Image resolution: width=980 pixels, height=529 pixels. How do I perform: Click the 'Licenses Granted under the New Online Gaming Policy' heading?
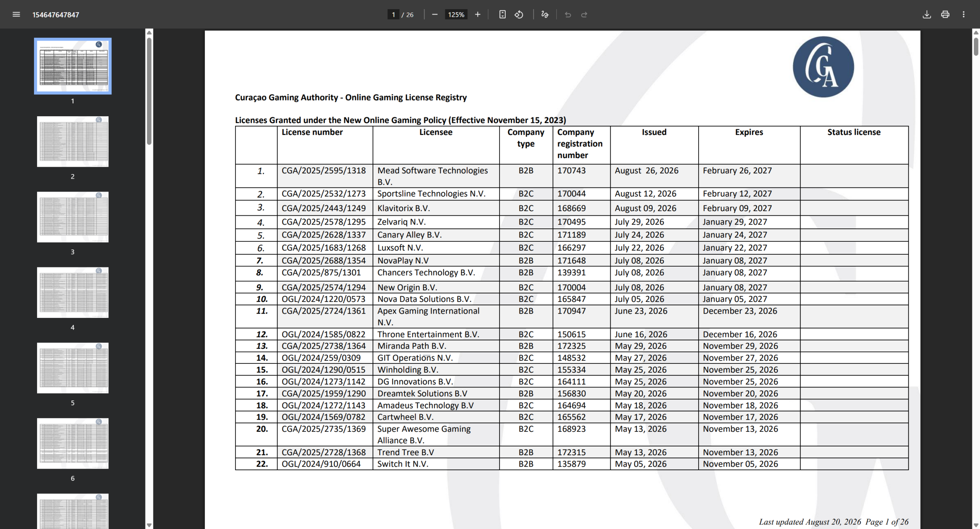tap(400, 120)
